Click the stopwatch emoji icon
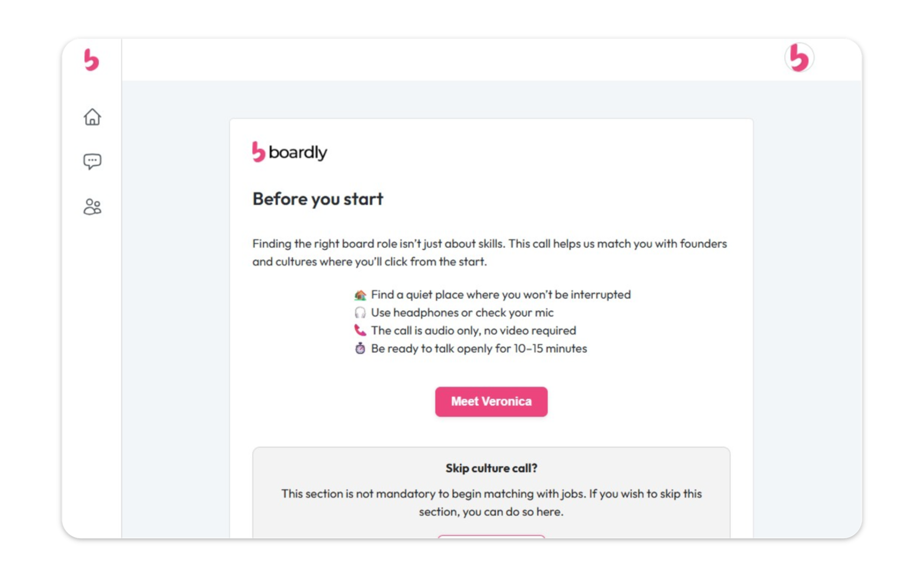 (360, 348)
